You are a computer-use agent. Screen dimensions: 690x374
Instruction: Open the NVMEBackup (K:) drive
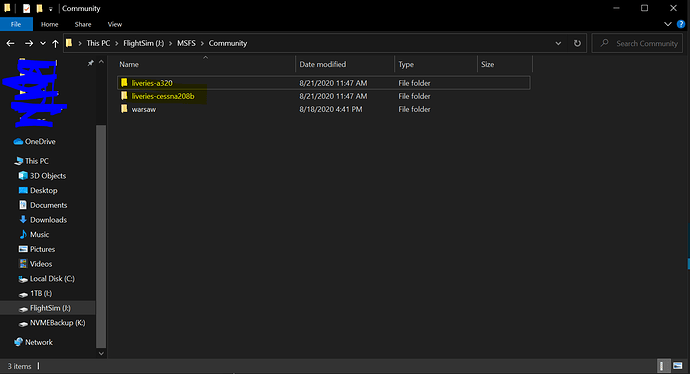point(52,323)
